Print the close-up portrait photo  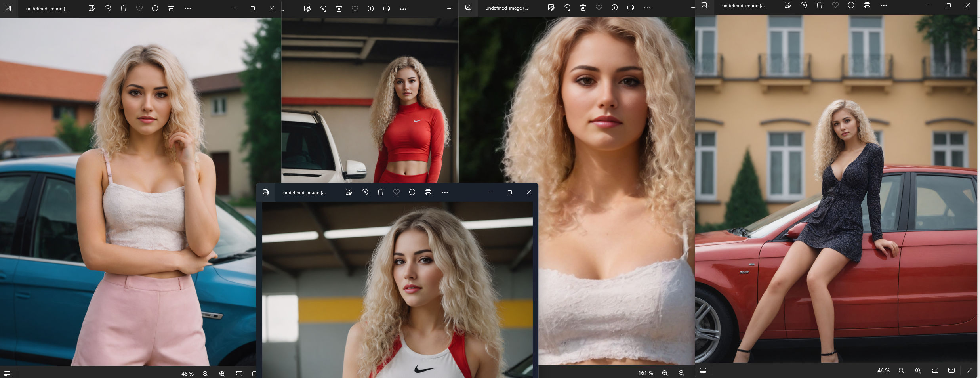coord(631,8)
